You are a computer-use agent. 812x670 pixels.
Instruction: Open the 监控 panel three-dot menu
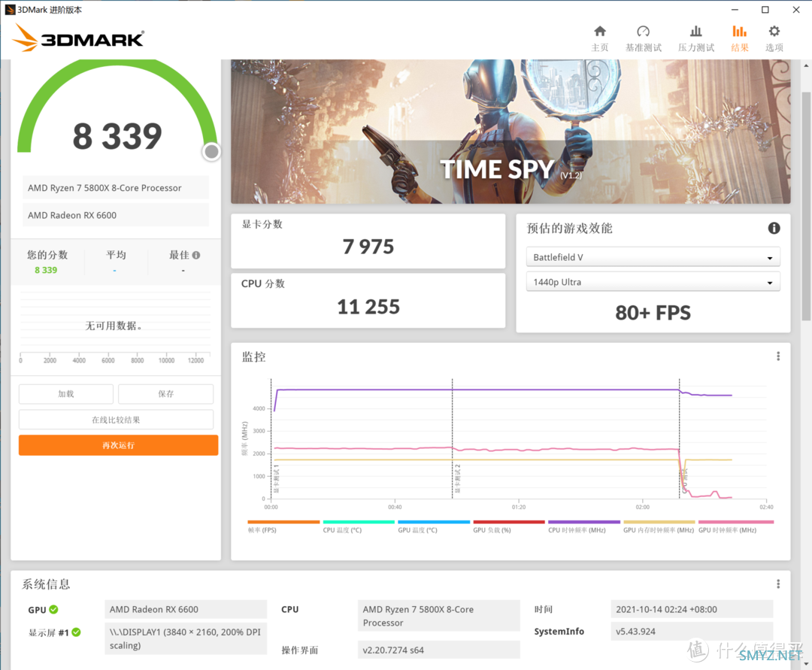(x=778, y=356)
